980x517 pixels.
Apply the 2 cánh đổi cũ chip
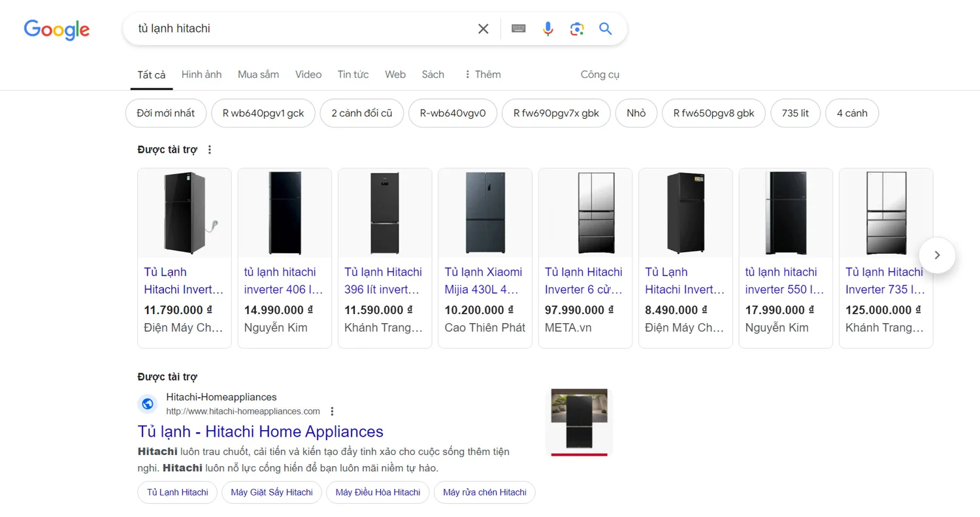coord(362,113)
